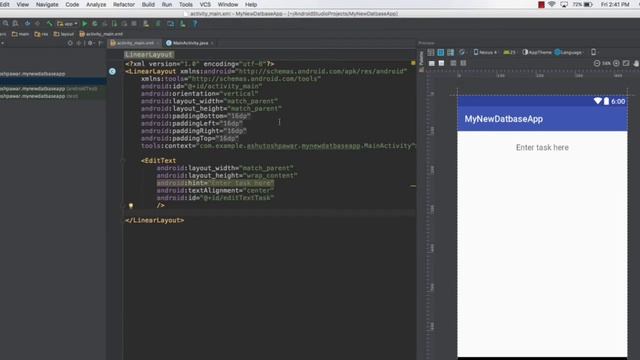Open the app run configuration dropdown
Viewport: 640px width, 360px height.
(x=67, y=24)
